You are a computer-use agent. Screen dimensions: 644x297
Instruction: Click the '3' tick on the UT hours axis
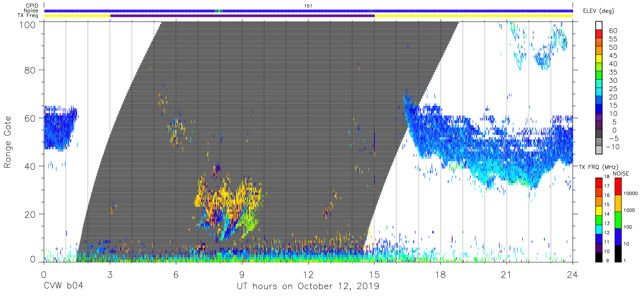point(110,274)
